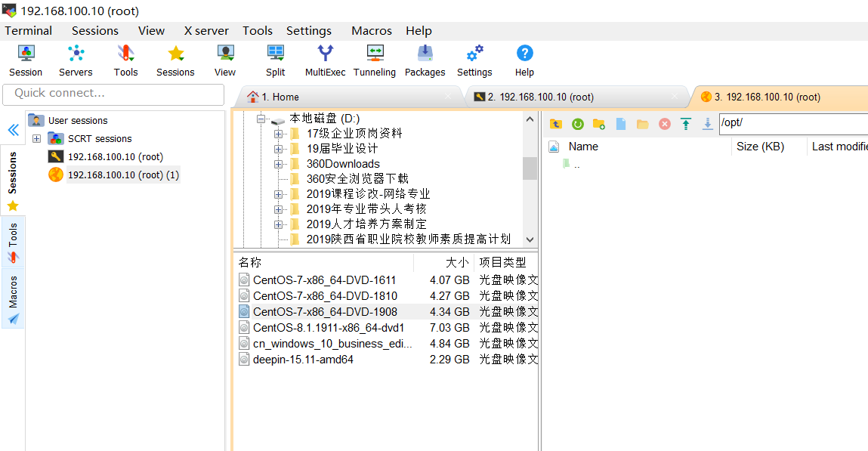Click the folder tree scrollbar up arrow
The height and width of the screenshot is (451, 868).
pyautogui.click(x=530, y=119)
